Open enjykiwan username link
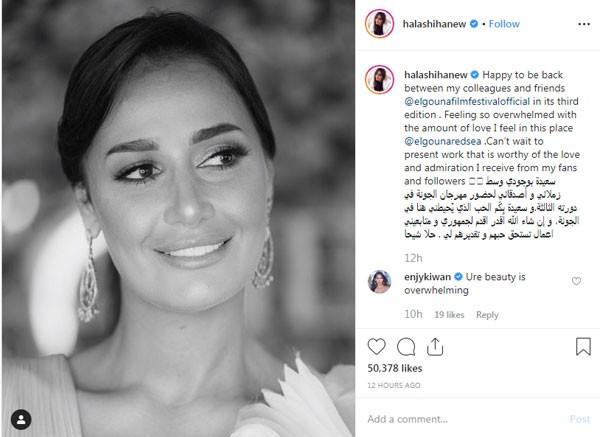The image size is (600, 437). pos(427,277)
